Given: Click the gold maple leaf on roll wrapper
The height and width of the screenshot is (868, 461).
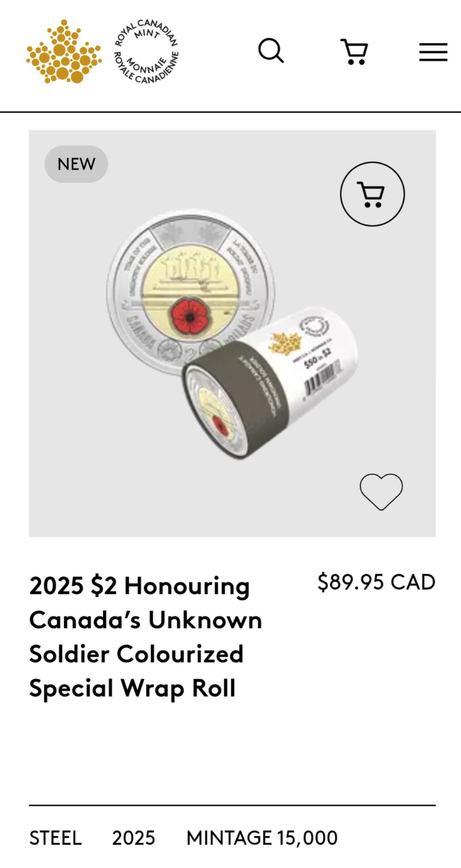Looking at the screenshot, I should pos(281,344).
